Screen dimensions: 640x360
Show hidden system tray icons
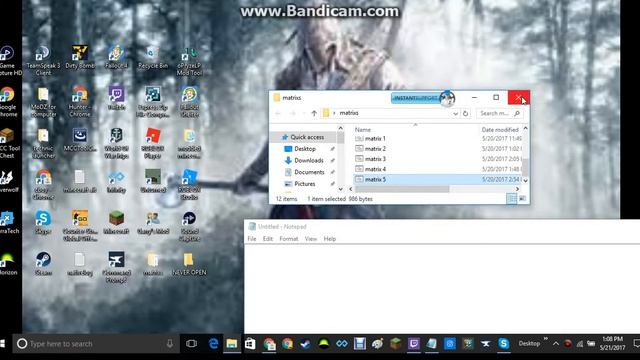coord(556,344)
